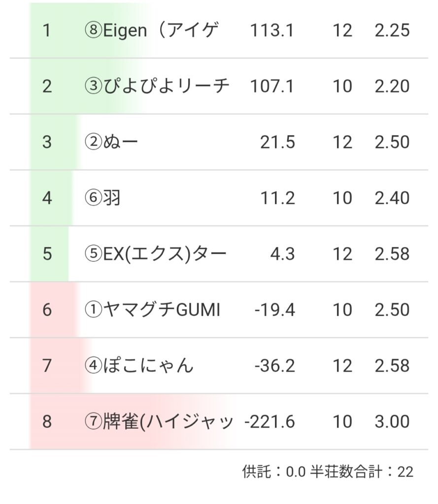Screen dimensions: 438x504
Task: Click the 21.5 score cell
Action: tap(277, 142)
